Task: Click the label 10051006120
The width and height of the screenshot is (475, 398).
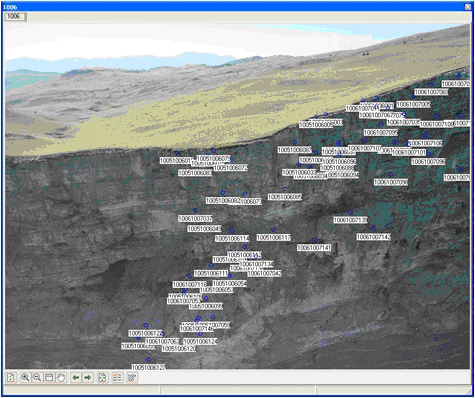Action: pos(179,349)
